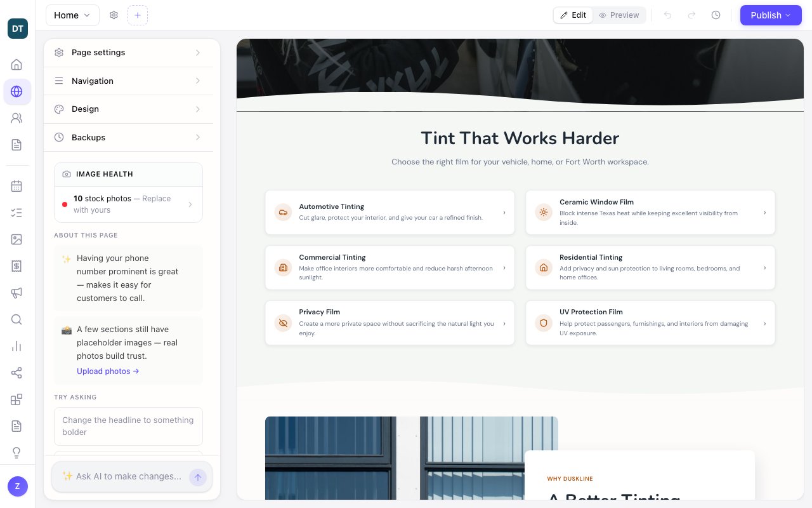
Task: Expand the Design section
Action: click(x=128, y=109)
